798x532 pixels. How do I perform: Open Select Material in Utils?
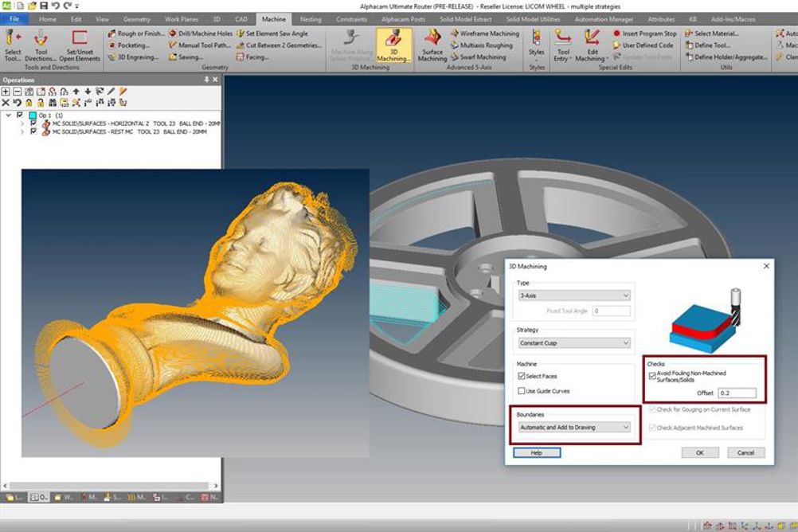point(712,33)
